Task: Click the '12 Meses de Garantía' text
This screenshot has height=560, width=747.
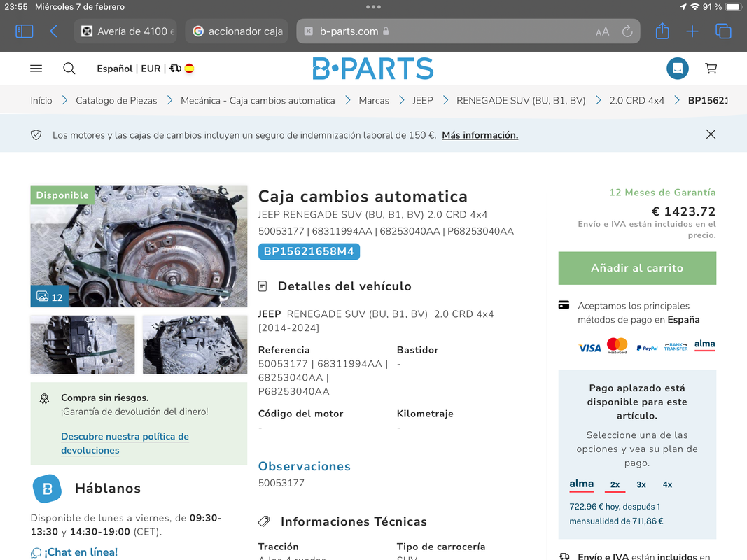Action: point(662,192)
